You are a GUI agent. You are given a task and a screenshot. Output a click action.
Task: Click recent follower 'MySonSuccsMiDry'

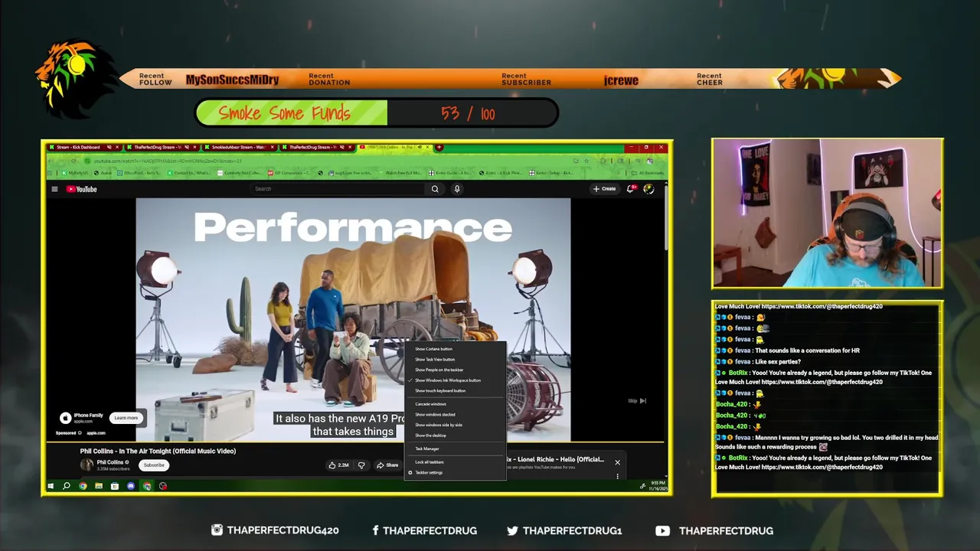click(232, 80)
